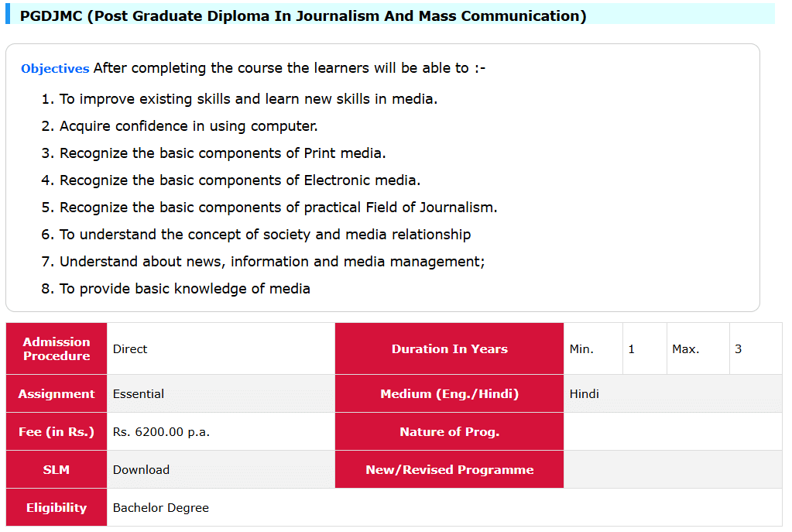Click the New/Revised Programme header cell
792x532 pixels.
click(449, 469)
